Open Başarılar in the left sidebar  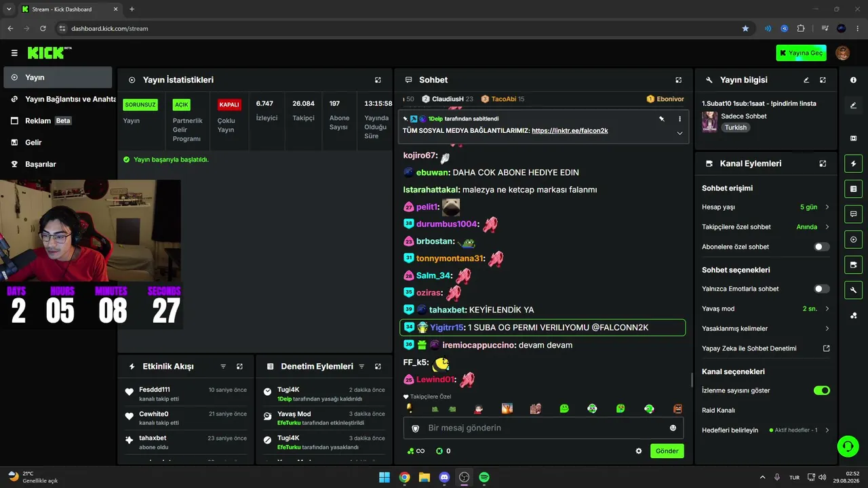(58, 164)
